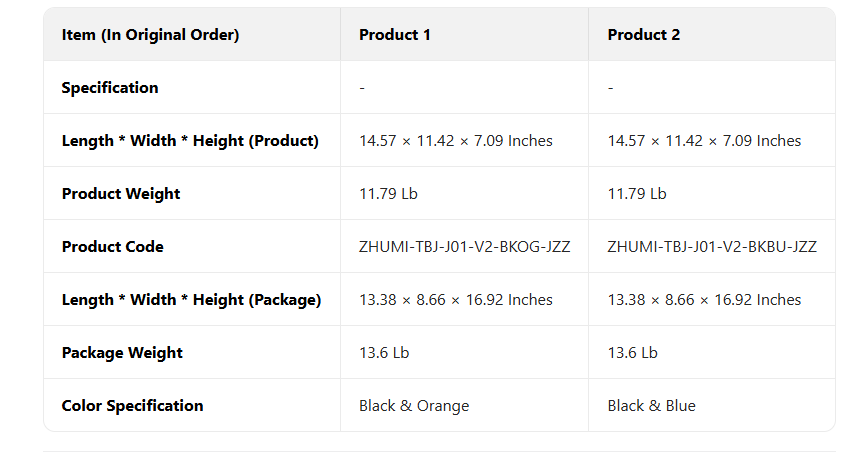Click Product 1's 11.79 Lb weight value
Image resolution: width=866 pixels, height=456 pixels.
(388, 194)
